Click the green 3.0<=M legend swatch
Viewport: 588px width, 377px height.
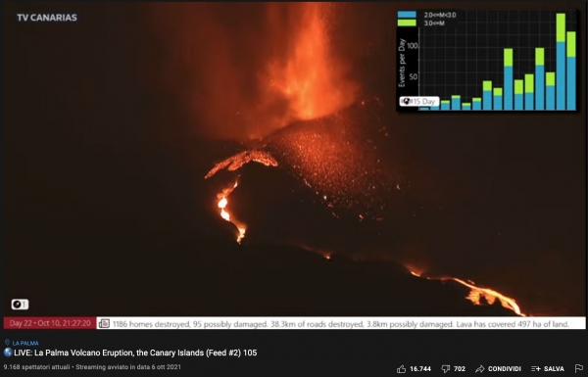click(407, 23)
